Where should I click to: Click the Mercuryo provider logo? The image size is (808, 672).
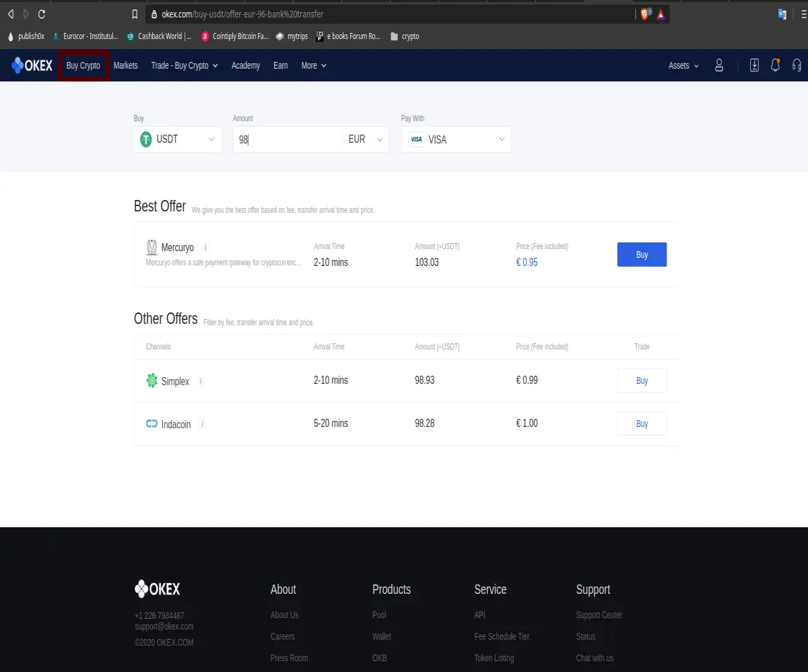(x=152, y=247)
